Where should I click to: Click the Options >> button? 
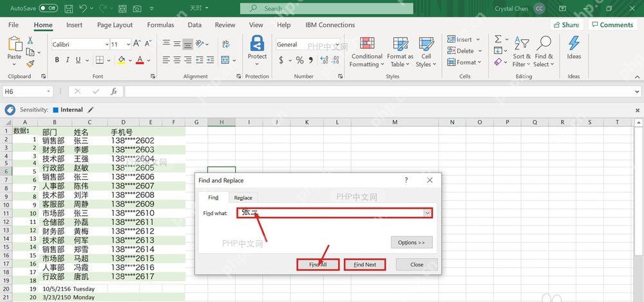click(412, 242)
